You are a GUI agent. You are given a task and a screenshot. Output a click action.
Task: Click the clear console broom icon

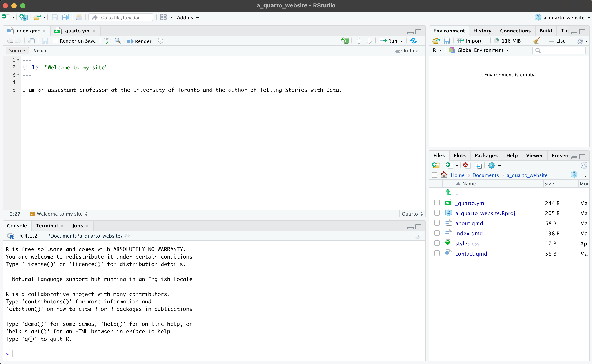pyautogui.click(x=419, y=236)
